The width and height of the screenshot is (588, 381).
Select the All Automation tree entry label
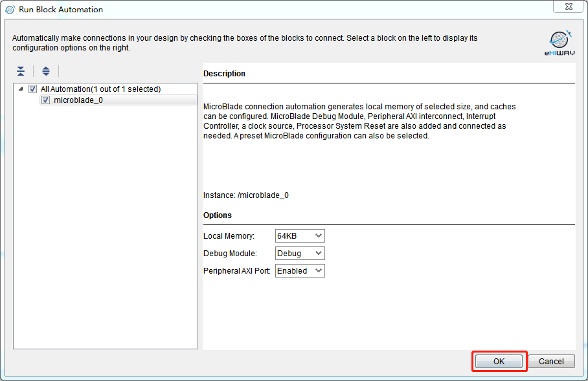[100, 89]
